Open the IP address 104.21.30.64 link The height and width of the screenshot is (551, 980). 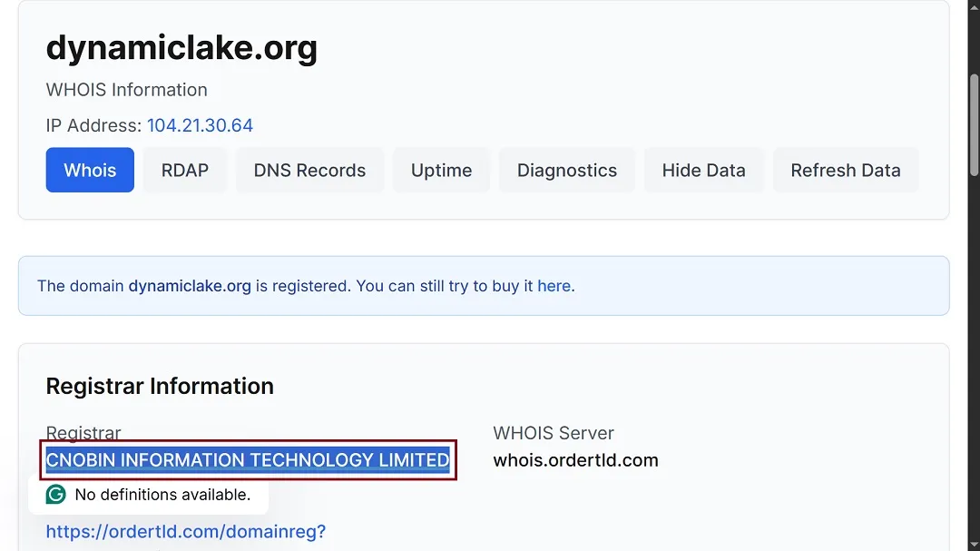(200, 126)
